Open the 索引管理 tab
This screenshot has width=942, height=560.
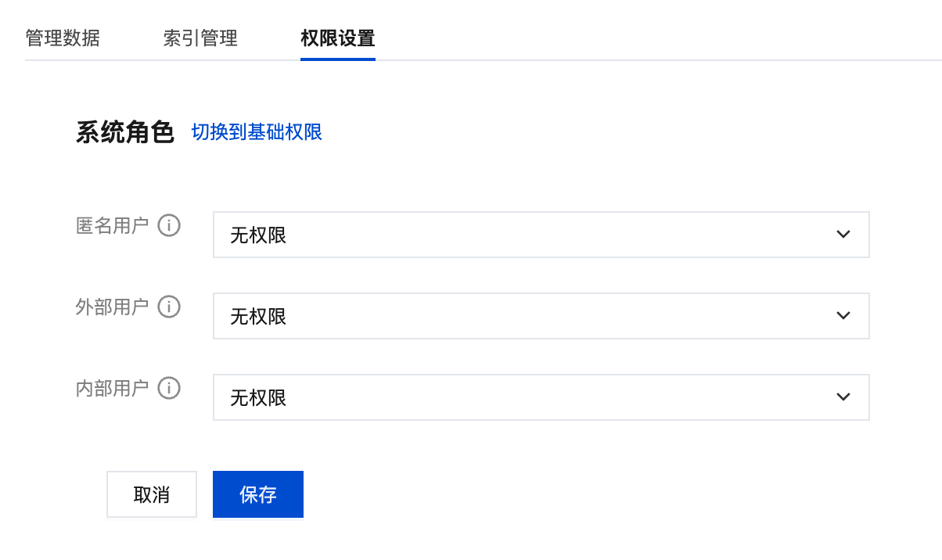pyautogui.click(x=200, y=38)
